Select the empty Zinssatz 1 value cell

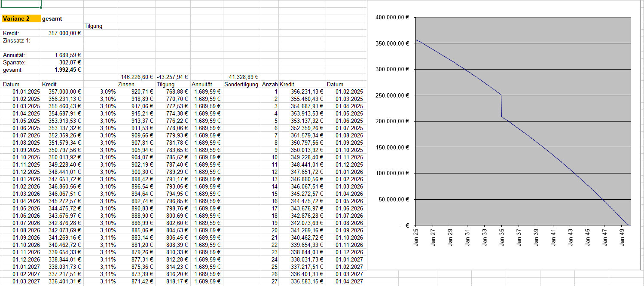[62, 40]
